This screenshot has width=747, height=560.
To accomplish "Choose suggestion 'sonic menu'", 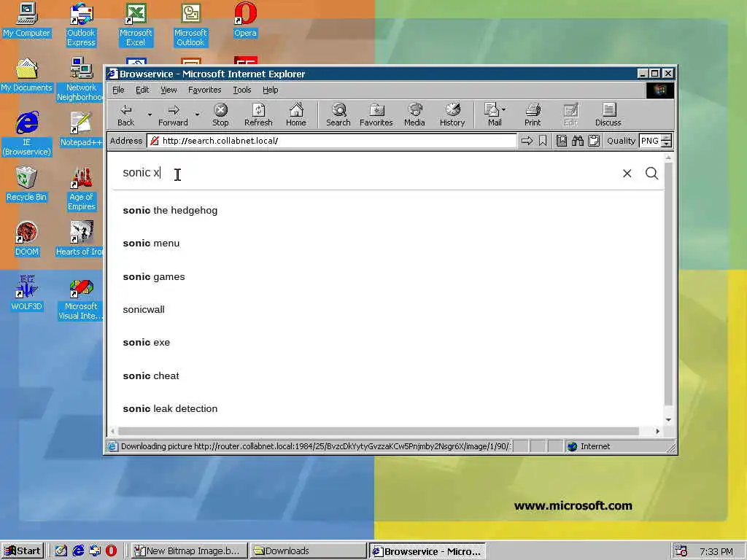I will (x=151, y=244).
